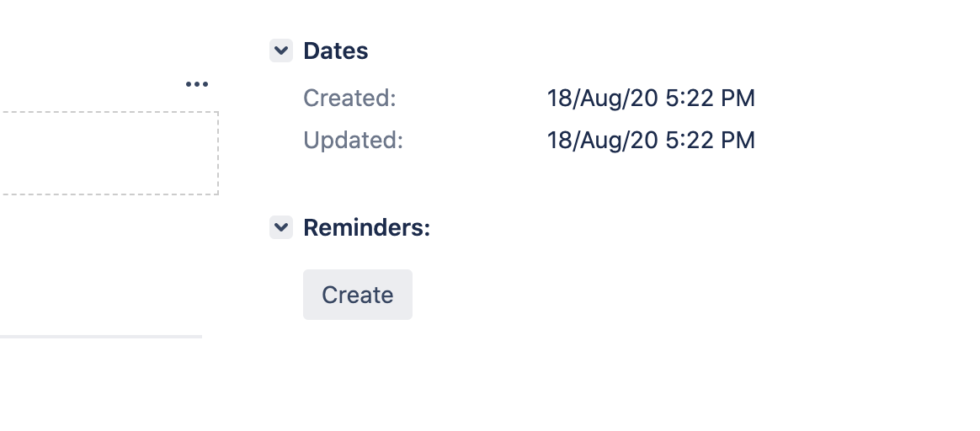This screenshot has height=431, width=980.
Task: Open the three-dot more actions menu
Action: (x=197, y=84)
